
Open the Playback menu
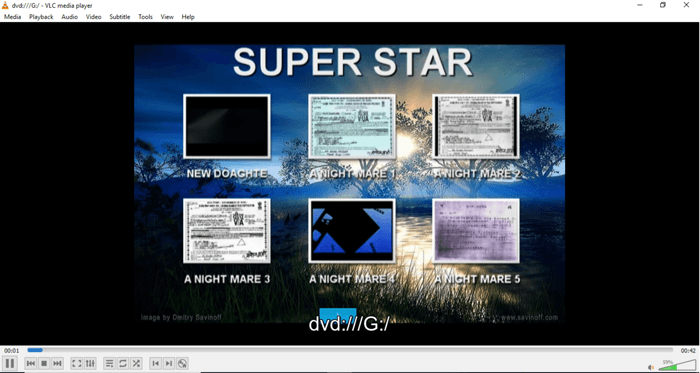41,17
